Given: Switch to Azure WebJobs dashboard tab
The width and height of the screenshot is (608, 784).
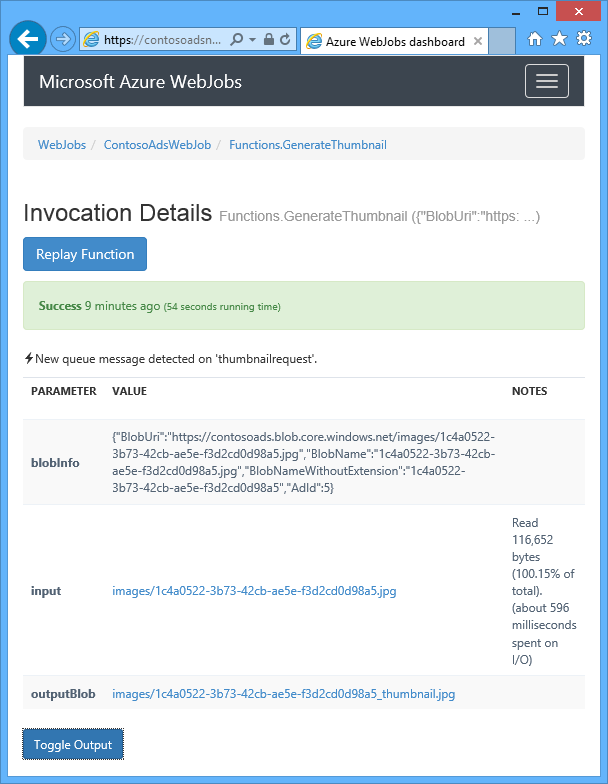Looking at the screenshot, I should click(394, 41).
